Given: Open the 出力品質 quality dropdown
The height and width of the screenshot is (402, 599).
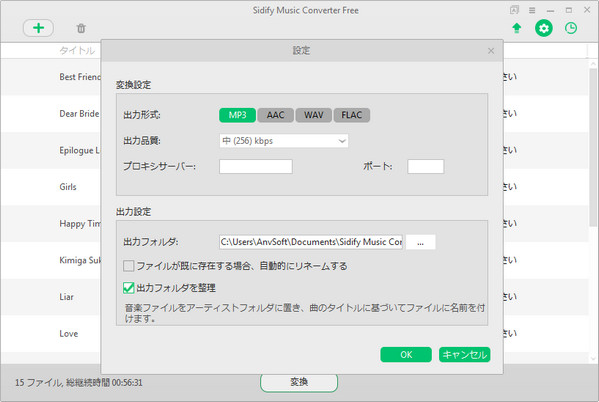Looking at the screenshot, I should click(283, 141).
